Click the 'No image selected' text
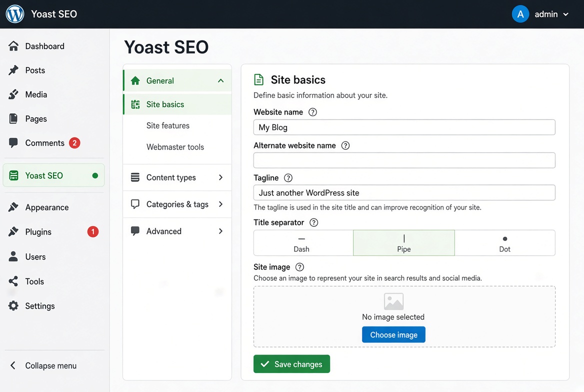This screenshot has width=584, height=392. click(393, 317)
